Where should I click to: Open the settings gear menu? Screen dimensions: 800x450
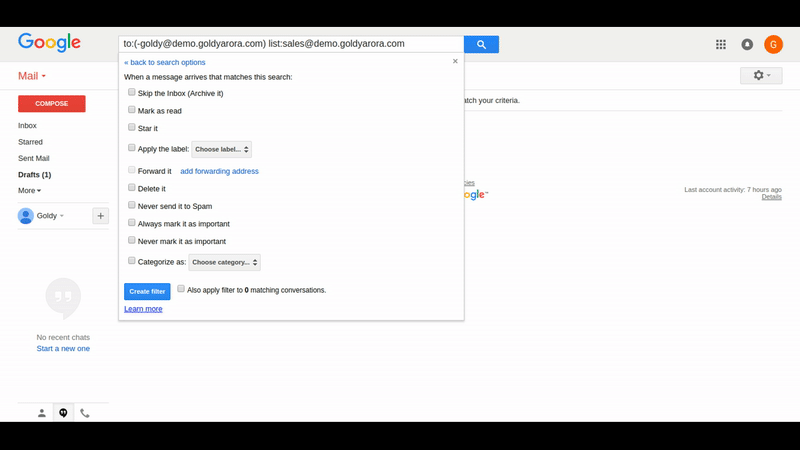pyautogui.click(x=761, y=76)
